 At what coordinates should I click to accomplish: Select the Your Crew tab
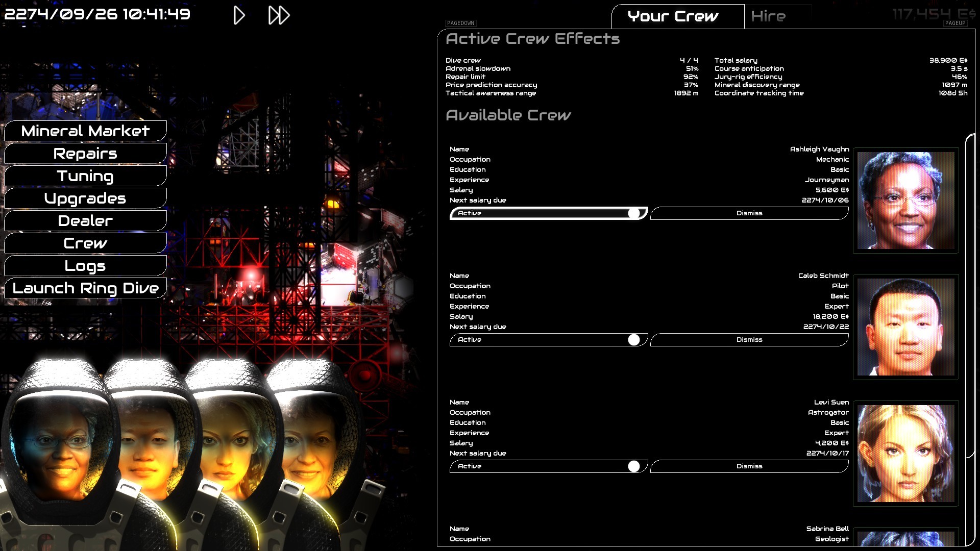673,16
